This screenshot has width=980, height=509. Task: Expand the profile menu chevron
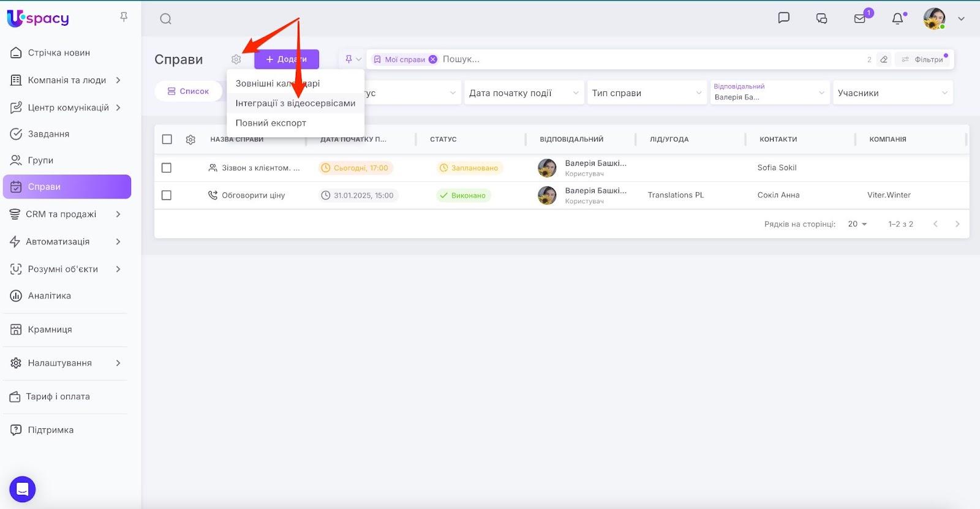(x=961, y=18)
